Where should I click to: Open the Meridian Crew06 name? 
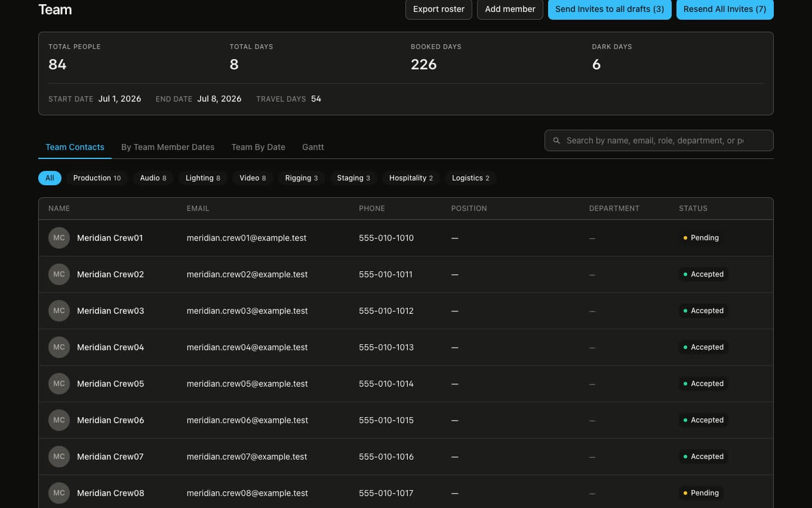point(110,420)
